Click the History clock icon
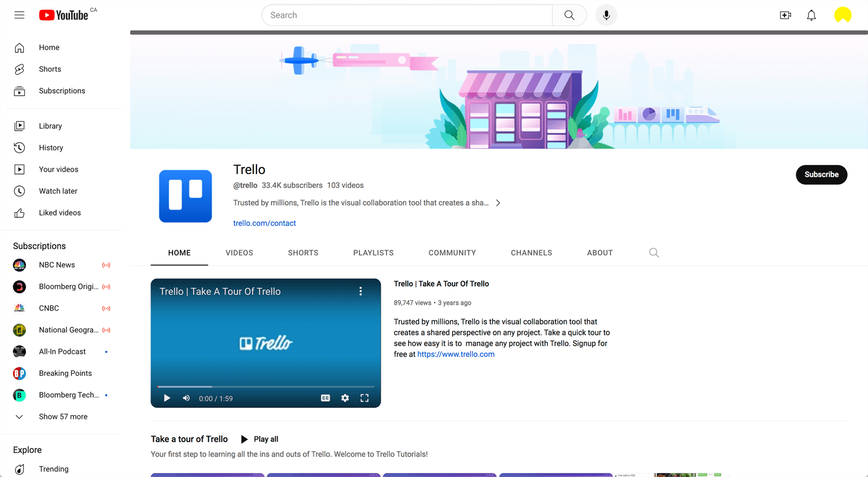The height and width of the screenshot is (477, 868). pyautogui.click(x=20, y=147)
